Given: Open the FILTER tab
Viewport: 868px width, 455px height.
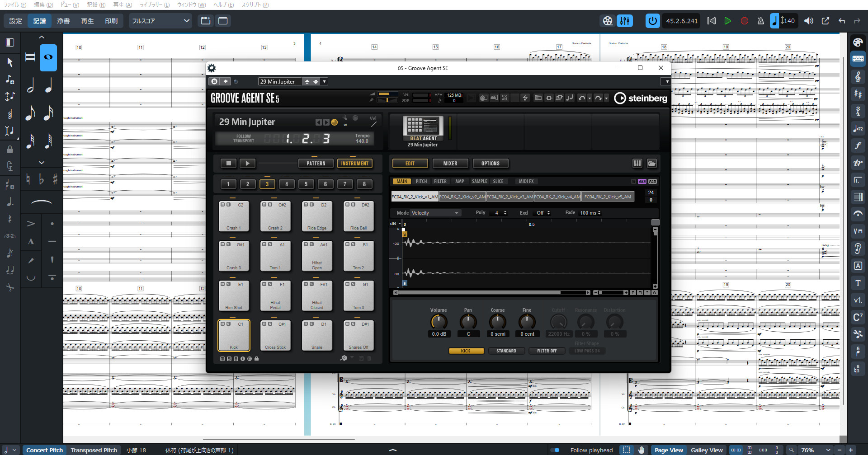Looking at the screenshot, I should click(x=440, y=181).
